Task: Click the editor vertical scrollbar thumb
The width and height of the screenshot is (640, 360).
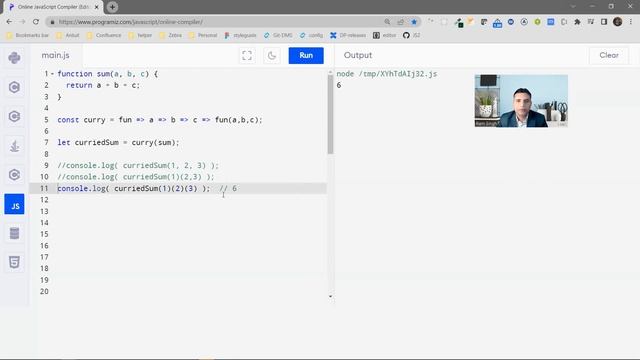Action: [x=330, y=114]
